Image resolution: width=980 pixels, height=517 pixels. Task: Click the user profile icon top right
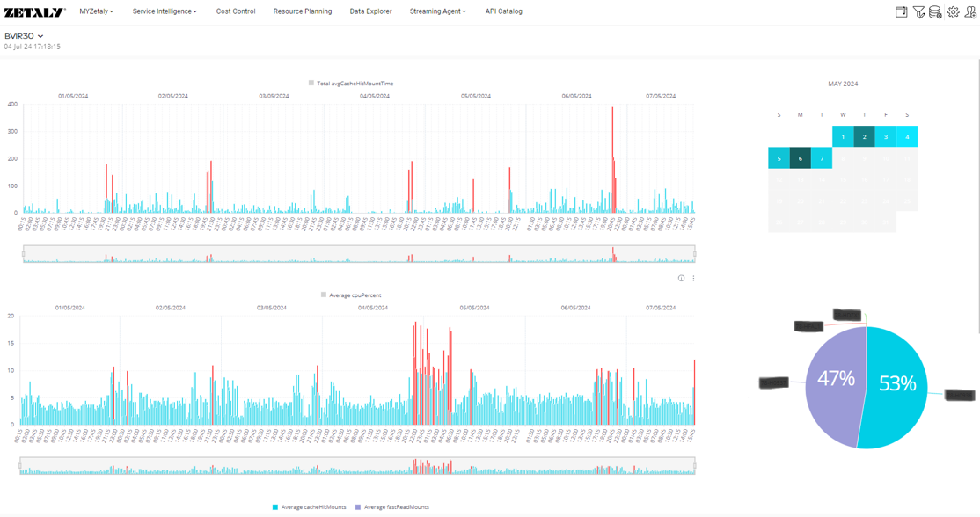[x=969, y=12]
